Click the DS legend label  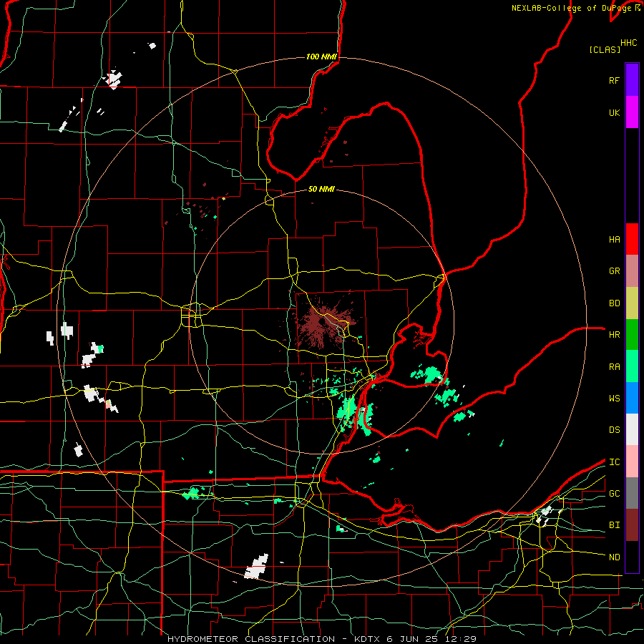[x=614, y=430]
